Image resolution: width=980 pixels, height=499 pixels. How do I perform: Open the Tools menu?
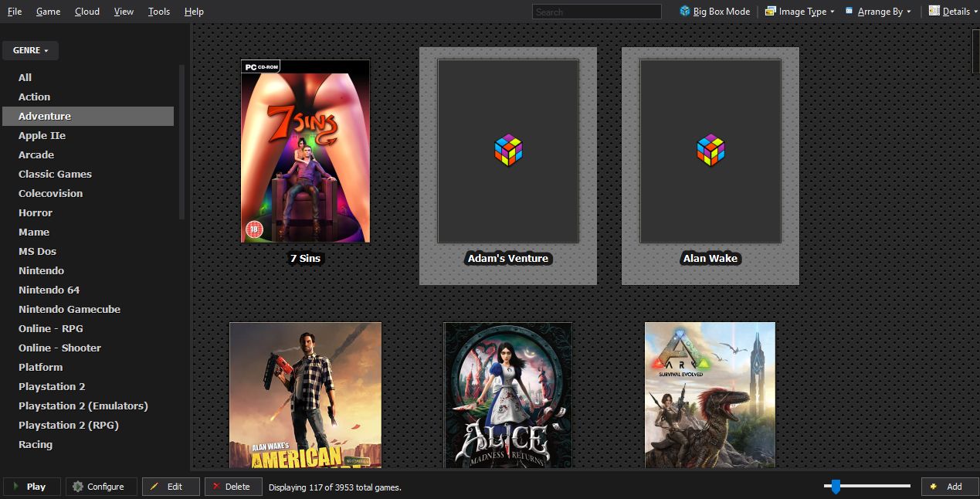click(x=159, y=12)
